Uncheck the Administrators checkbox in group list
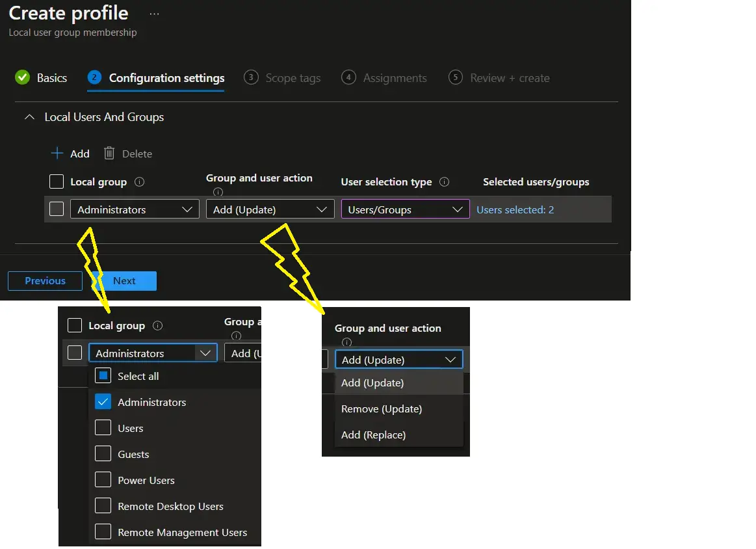The image size is (756, 549). pyautogui.click(x=102, y=402)
